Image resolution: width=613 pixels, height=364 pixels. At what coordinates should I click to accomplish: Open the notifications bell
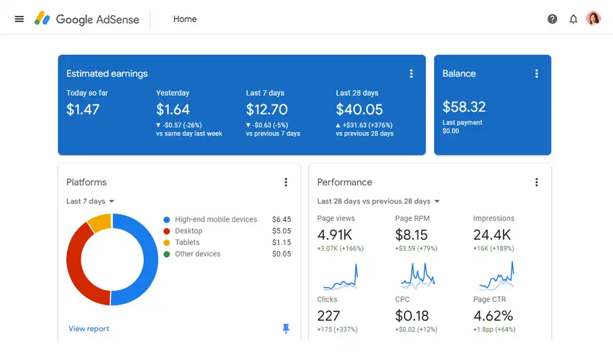pos(573,19)
